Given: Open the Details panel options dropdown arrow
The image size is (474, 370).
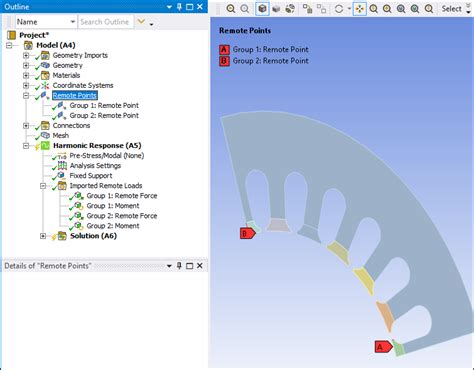Looking at the screenshot, I should [169, 266].
